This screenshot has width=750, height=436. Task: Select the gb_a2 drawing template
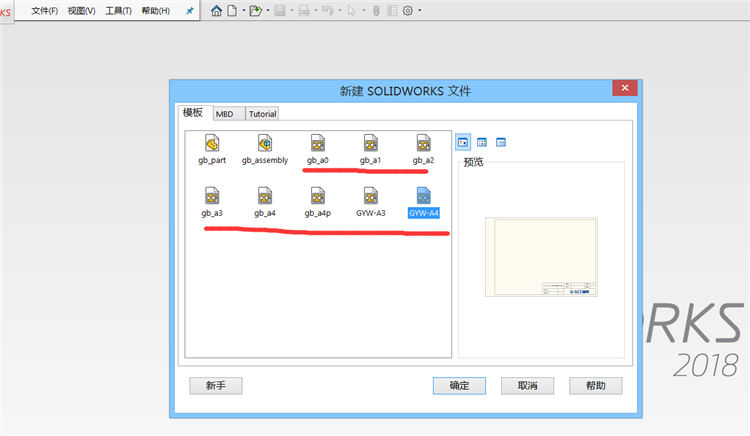pyautogui.click(x=423, y=150)
